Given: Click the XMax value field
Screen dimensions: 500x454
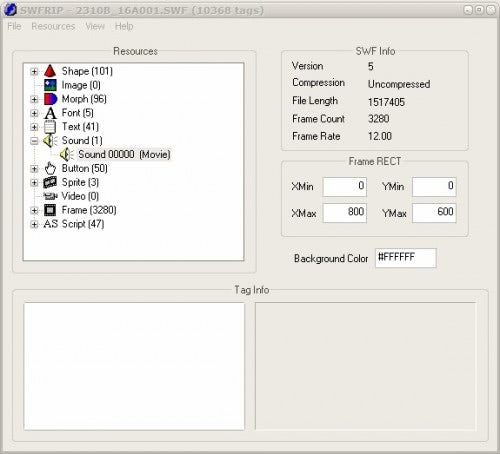Looking at the screenshot, I should (x=345, y=213).
